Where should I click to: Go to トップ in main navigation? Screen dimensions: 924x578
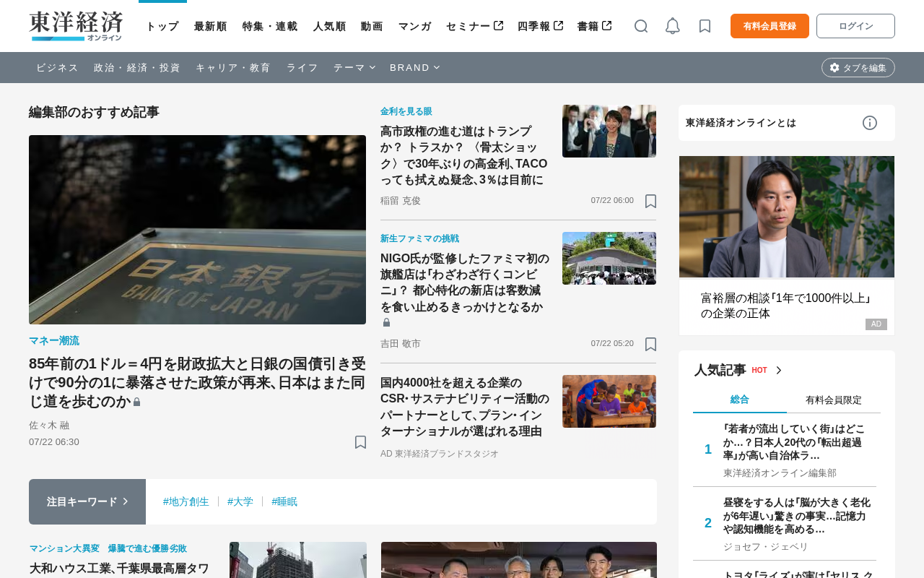tap(162, 26)
